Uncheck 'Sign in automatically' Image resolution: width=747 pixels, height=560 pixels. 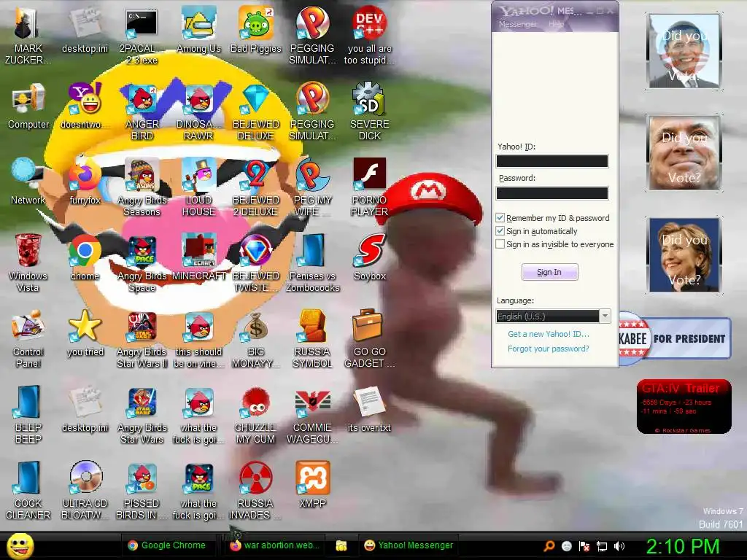(x=500, y=231)
